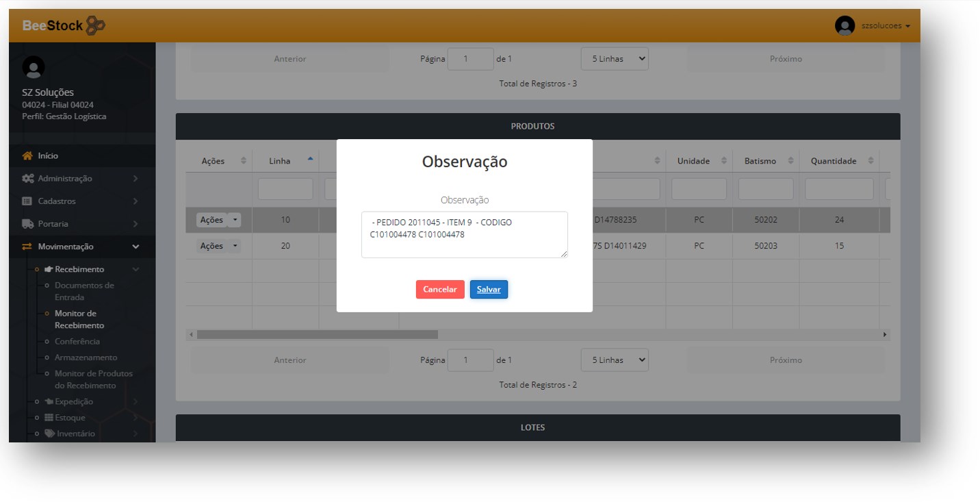Open Ações dropdown for line 10

click(235, 220)
